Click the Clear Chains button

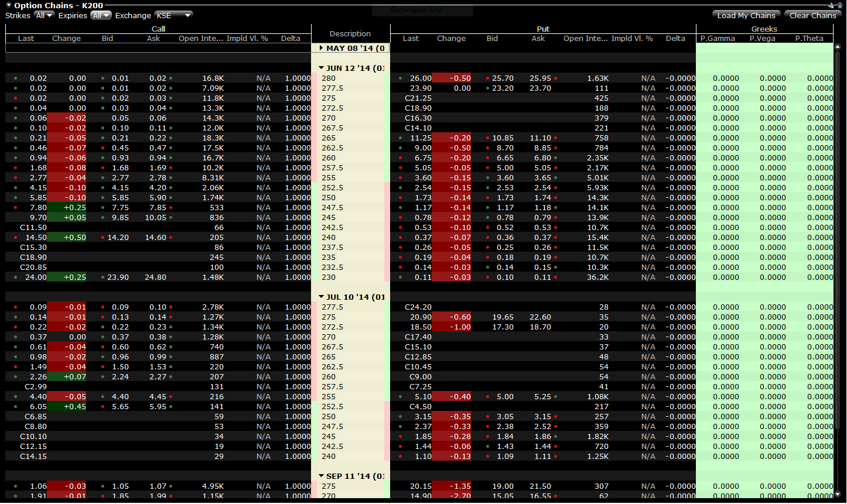click(x=812, y=15)
